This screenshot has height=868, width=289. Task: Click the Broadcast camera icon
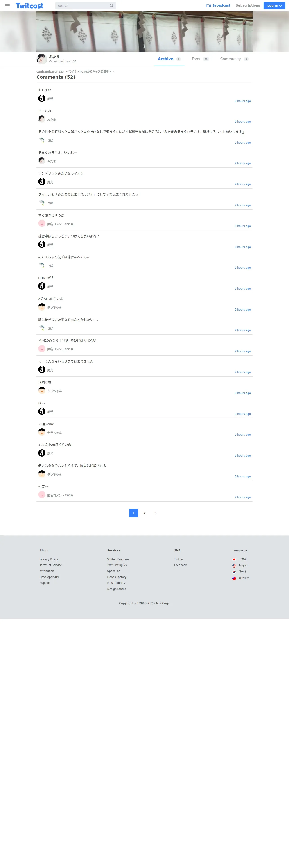[208, 6]
